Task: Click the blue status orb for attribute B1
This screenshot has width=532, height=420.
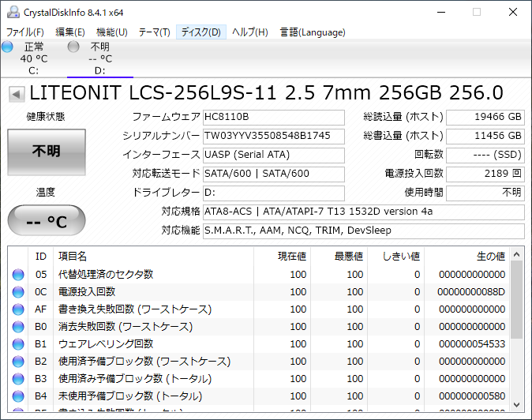Action: pos(18,344)
